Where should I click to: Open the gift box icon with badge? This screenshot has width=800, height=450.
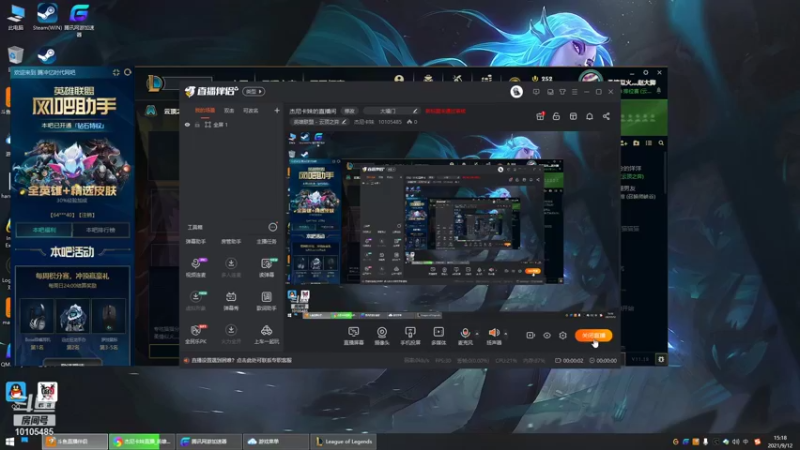pyautogui.click(x=540, y=116)
